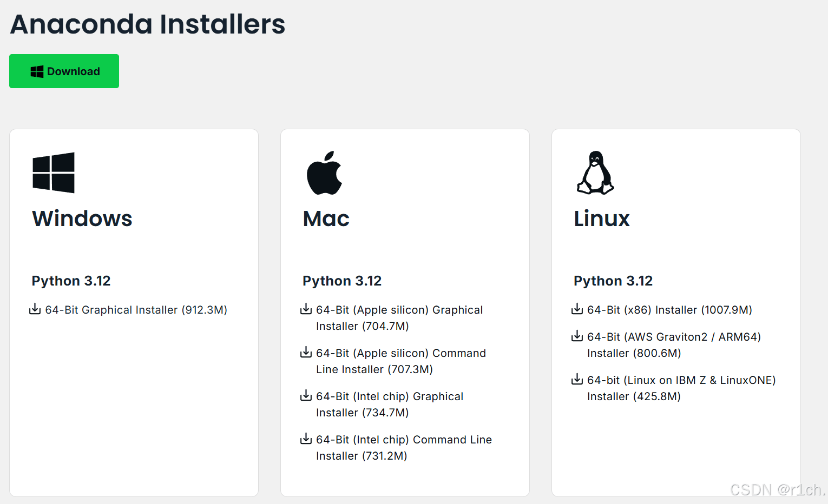The height and width of the screenshot is (504, 828).
Task: Click download icon for Intel chip Command Line
Action: point(306,439)
